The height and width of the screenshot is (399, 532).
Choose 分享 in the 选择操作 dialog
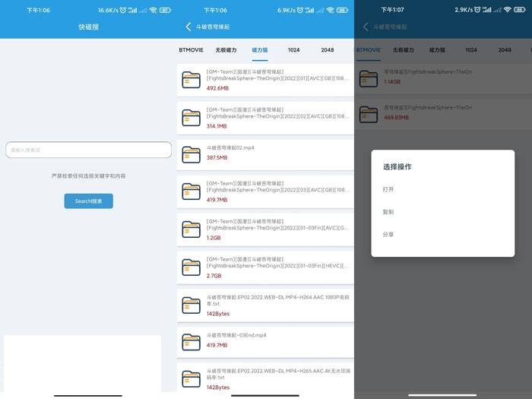388,234
